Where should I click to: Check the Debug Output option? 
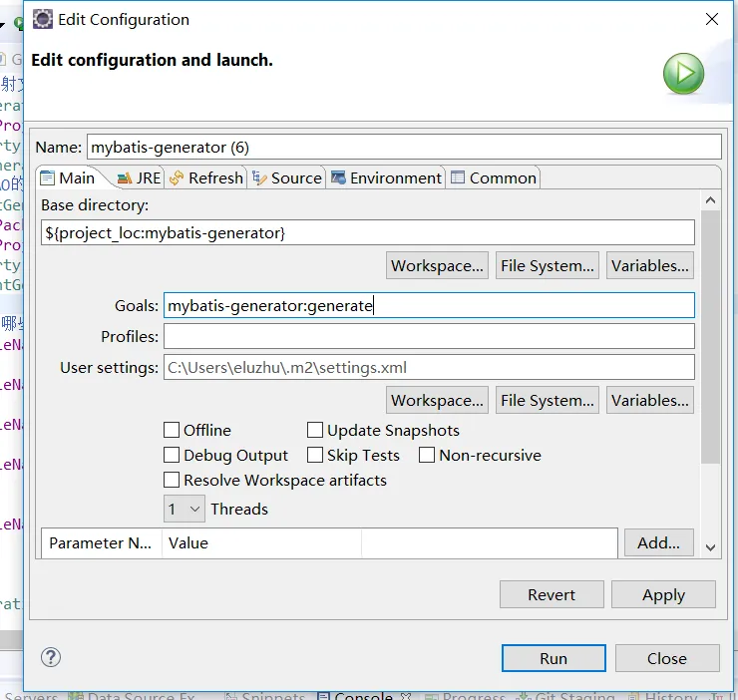click(173, 456)
